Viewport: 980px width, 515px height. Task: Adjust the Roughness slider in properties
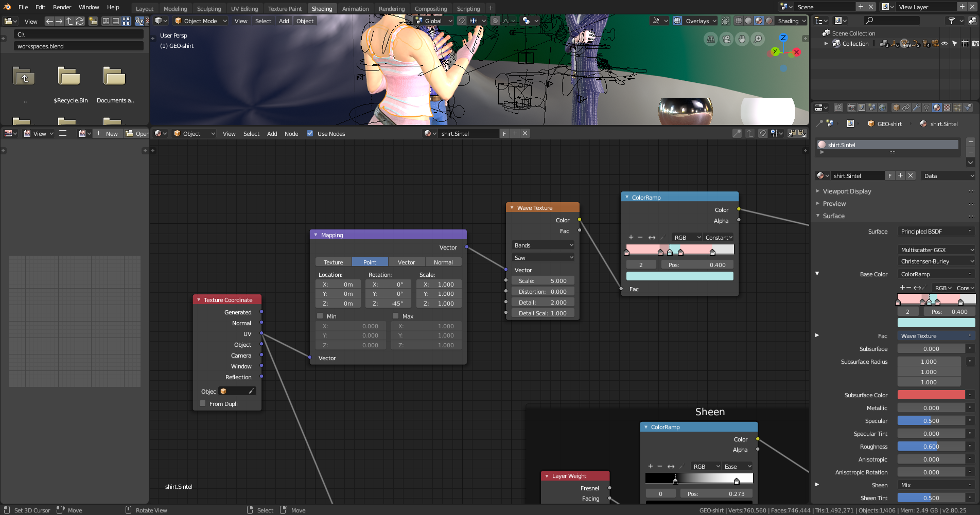point(931,447)
